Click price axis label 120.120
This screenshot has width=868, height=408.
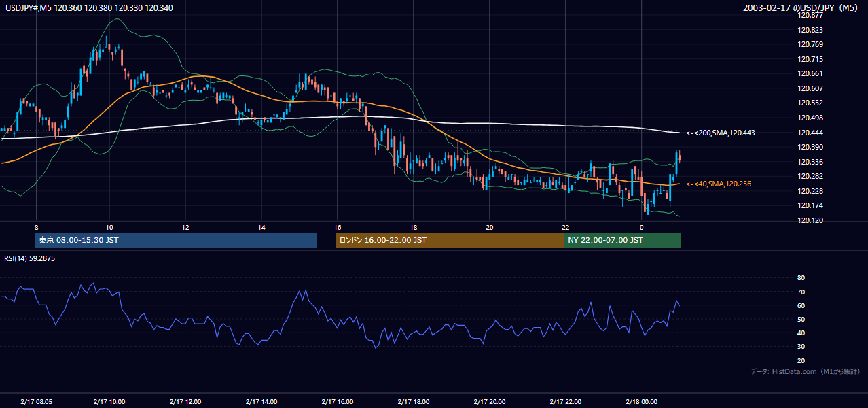tap(810, 220)
